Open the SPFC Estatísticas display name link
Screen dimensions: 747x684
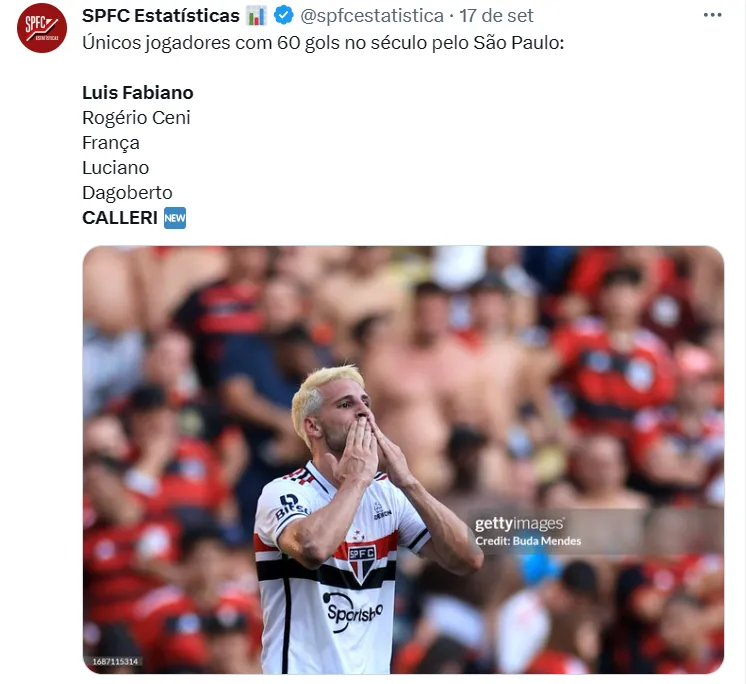[x=161, y=16]
